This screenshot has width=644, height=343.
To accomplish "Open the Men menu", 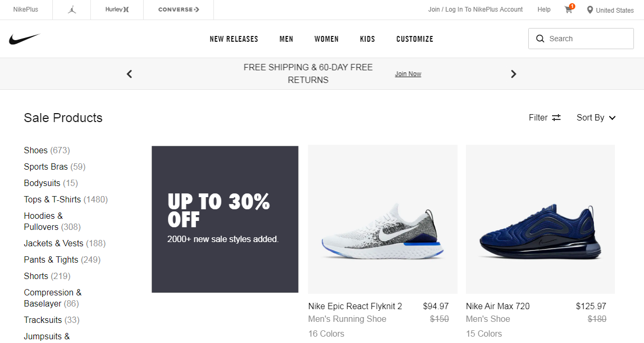I will coord(286,39).
